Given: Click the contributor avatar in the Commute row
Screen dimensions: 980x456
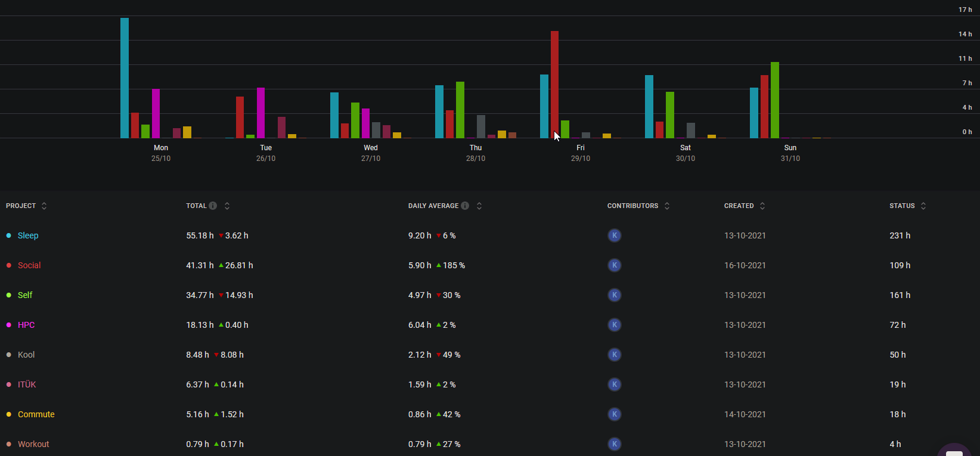Looking at the screenshot, I should coord(615,414).
